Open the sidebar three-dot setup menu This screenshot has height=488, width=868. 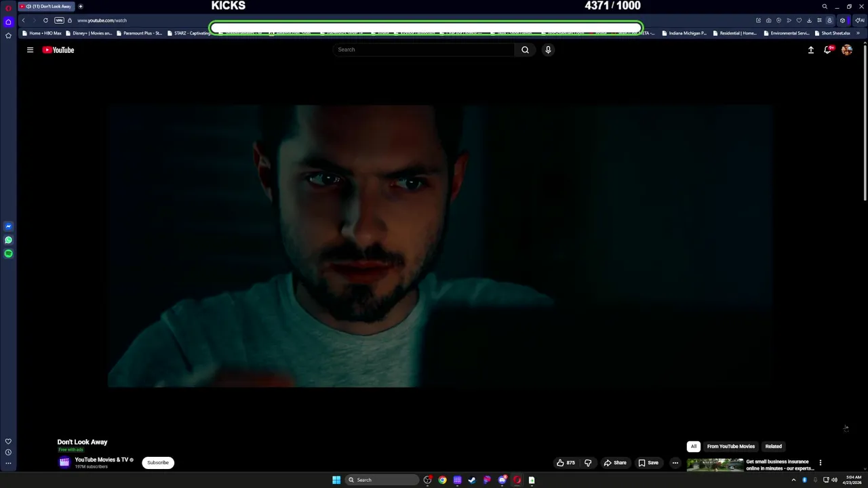pos(8,464)
